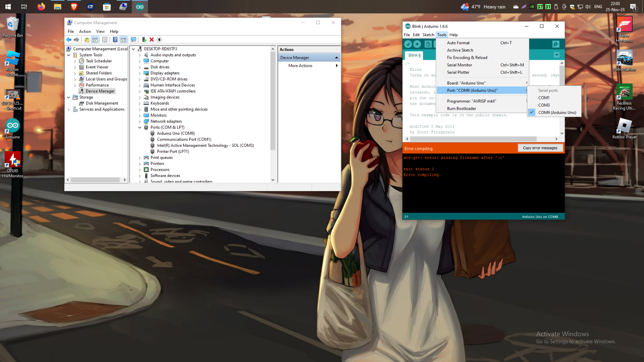Click the Update driver green arrow icon
644x362 pixels.
(x=144, y=39)
